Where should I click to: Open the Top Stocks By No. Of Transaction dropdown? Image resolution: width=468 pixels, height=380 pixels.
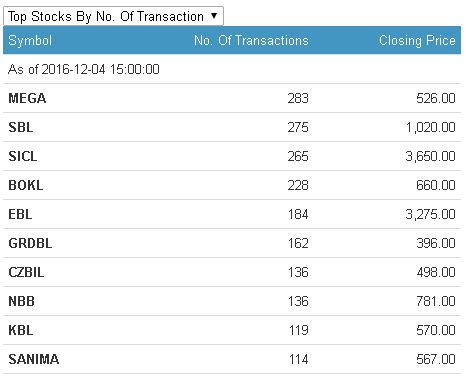(113, 16)
